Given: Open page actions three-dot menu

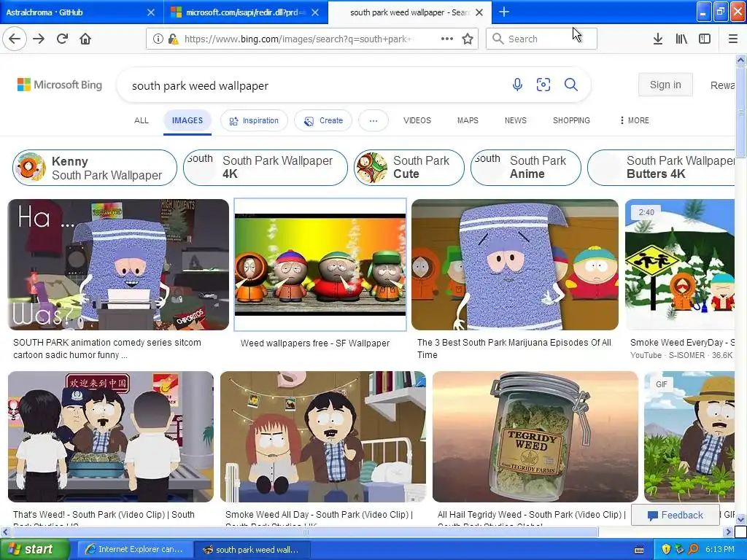Looking at the screenshot, I should 447,39.
